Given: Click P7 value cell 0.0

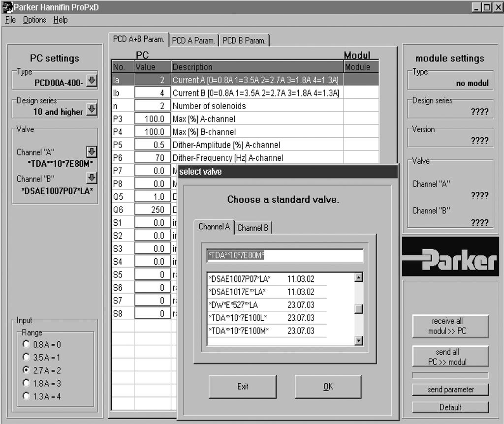Looking at the screenshot, I should (153, 171).
